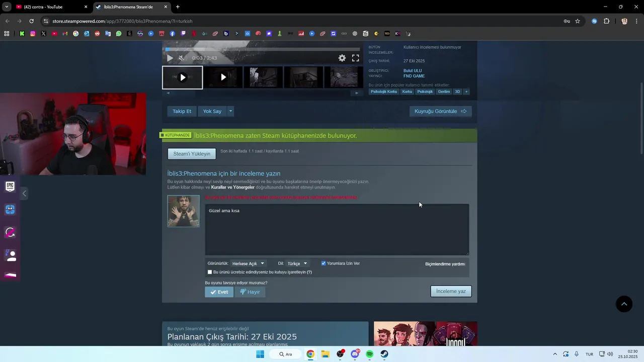Check the received product for free box
The width and height of the screenshot is (644, 362).
(x=210, y=272)
